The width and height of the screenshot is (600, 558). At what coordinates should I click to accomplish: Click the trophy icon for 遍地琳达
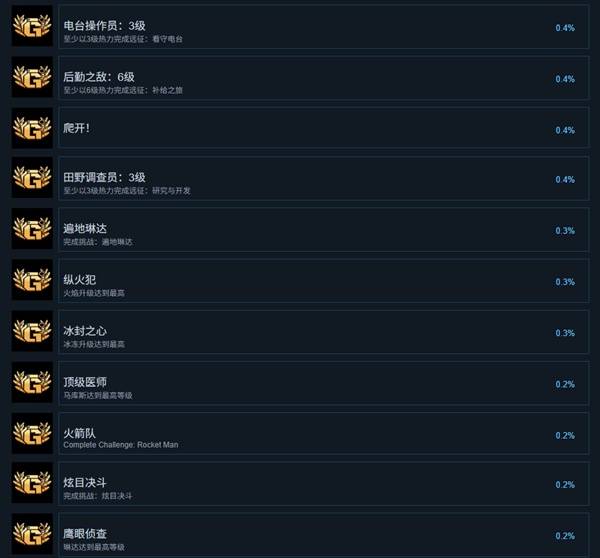click(x=32, y=229)
